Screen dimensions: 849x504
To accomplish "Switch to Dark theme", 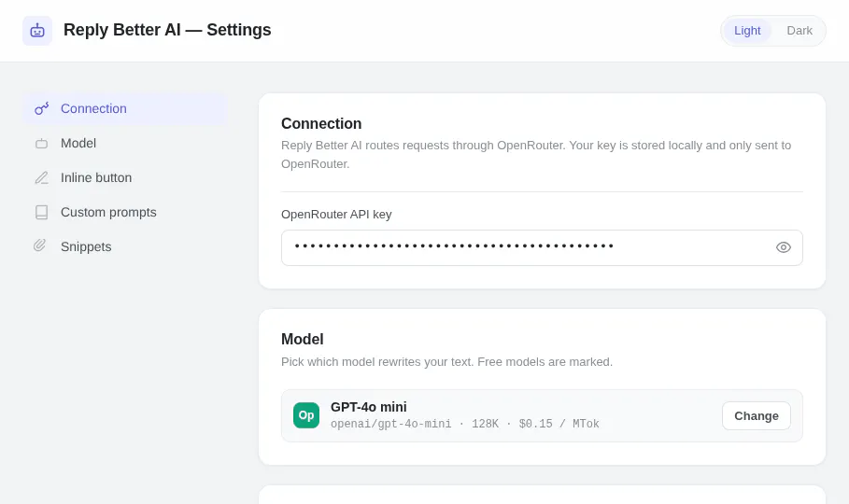I will tap(799, 31).
